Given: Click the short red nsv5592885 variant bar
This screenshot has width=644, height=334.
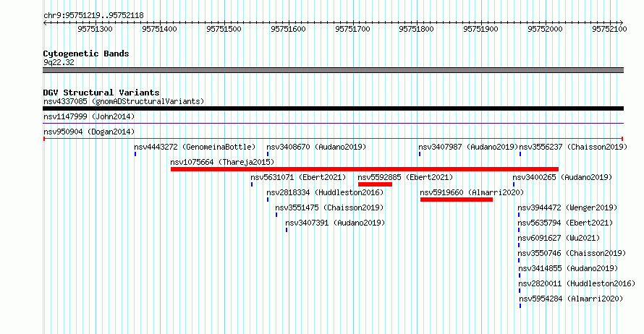Looking at the screenshot, I should [375, 184].
